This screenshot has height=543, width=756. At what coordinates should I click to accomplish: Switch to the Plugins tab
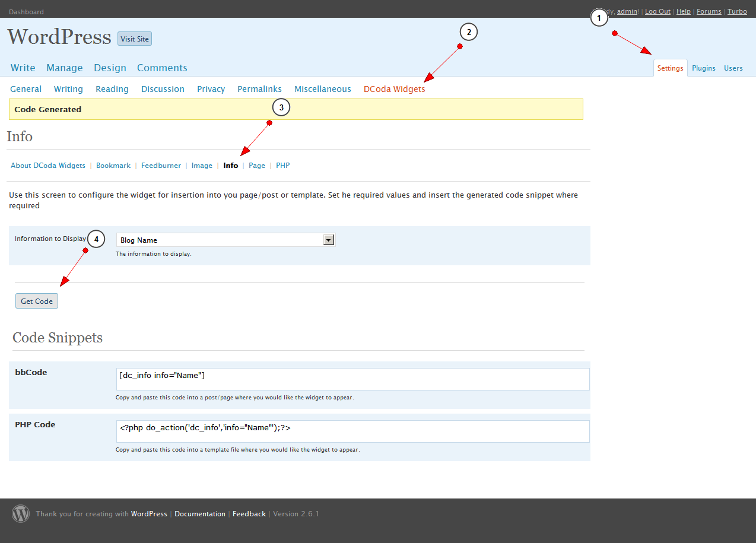(704, 68)
